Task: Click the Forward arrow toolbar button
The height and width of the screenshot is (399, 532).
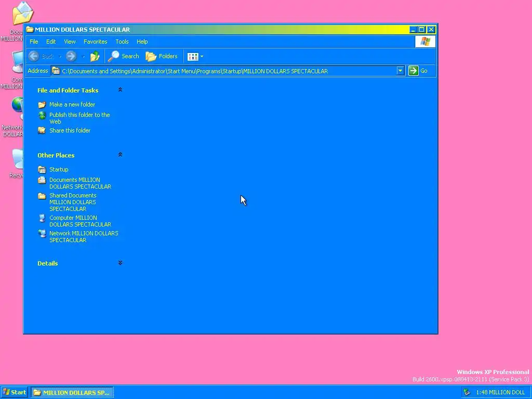Action: [x=71, y=56]
